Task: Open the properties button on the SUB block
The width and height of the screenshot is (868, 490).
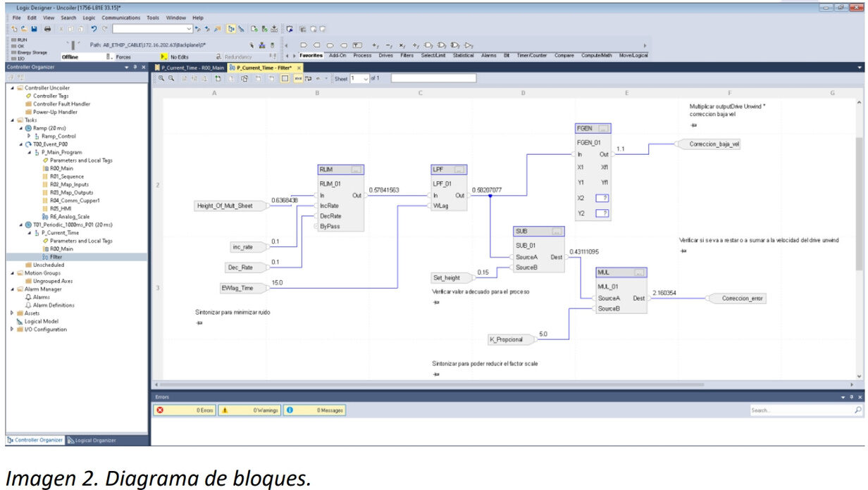Action: (x=557, y=232)
